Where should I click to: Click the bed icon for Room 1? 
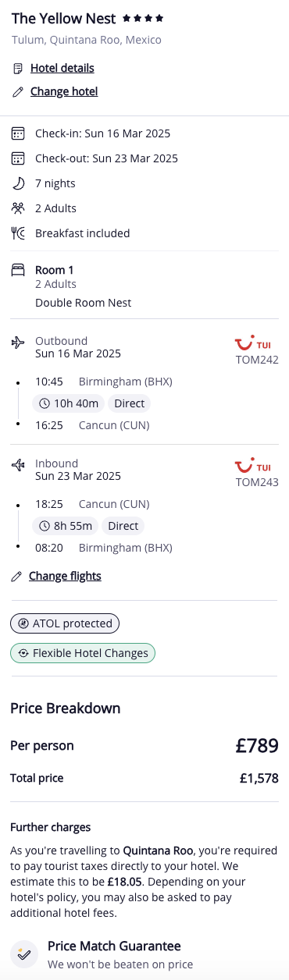pos(18,271)
